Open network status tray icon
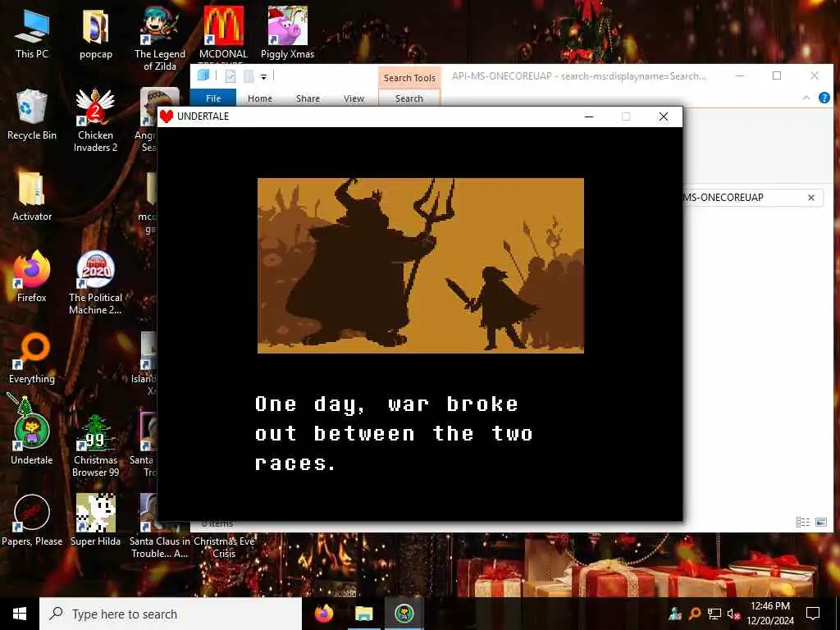 pyautogui.click(x=714, y=614)
